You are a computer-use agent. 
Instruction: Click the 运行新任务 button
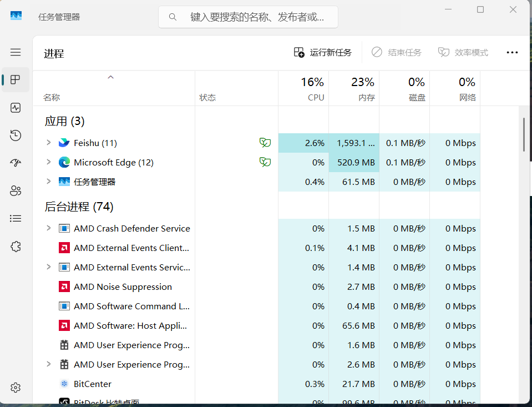coord(322,52)
